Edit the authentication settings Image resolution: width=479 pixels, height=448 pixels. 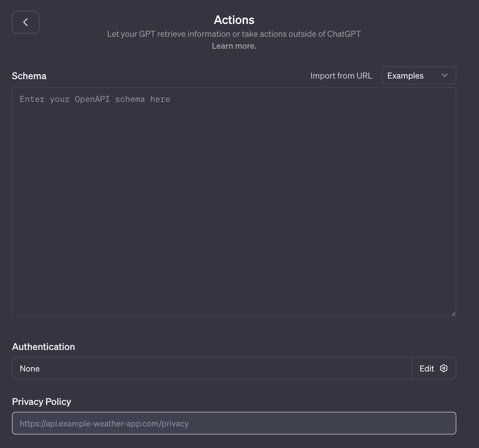434,369
